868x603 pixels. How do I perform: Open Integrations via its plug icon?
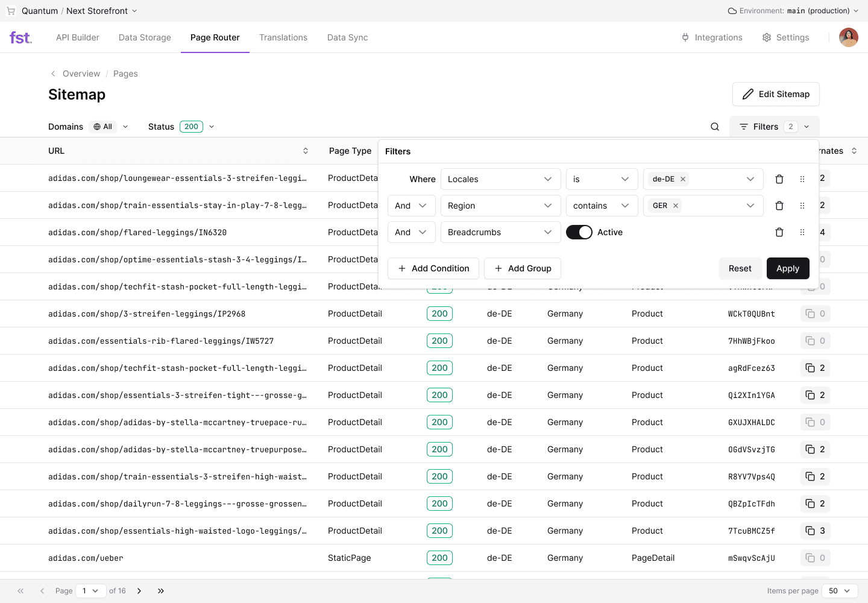click(x=685, y=37)
